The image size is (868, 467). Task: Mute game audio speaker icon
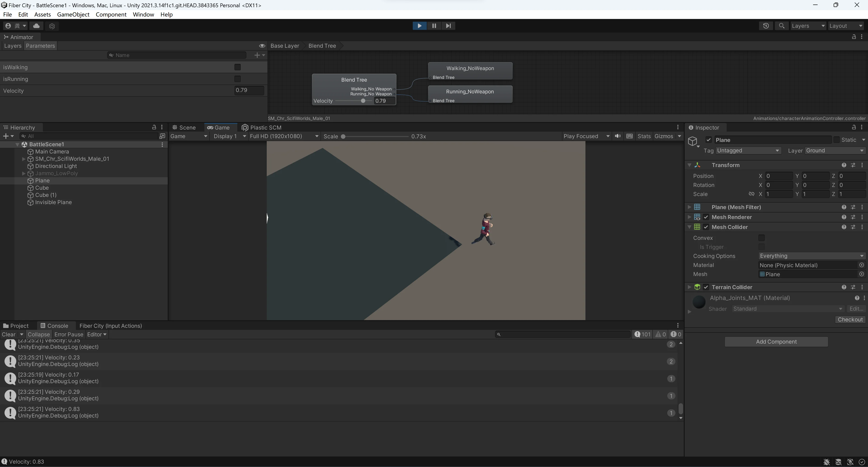pos(618,136)
